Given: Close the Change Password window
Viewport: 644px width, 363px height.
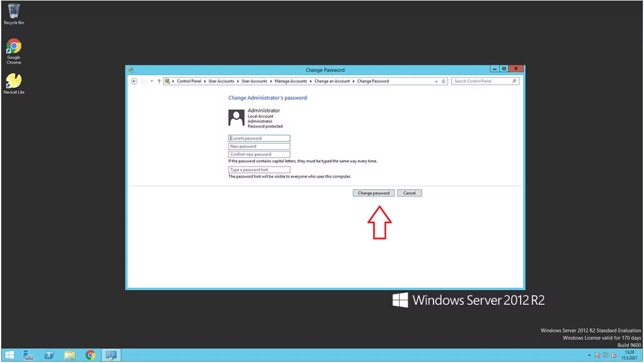Looking at the screenshot, I should 516,69.
